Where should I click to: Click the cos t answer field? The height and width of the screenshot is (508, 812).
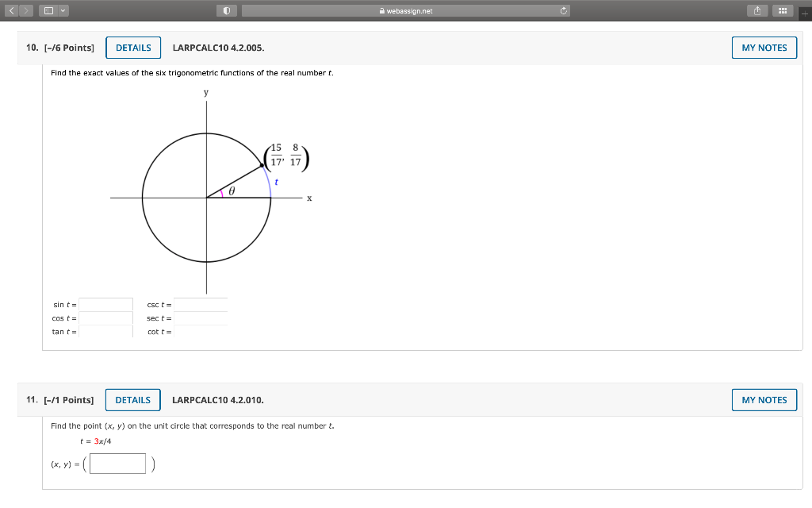point(105,317)
